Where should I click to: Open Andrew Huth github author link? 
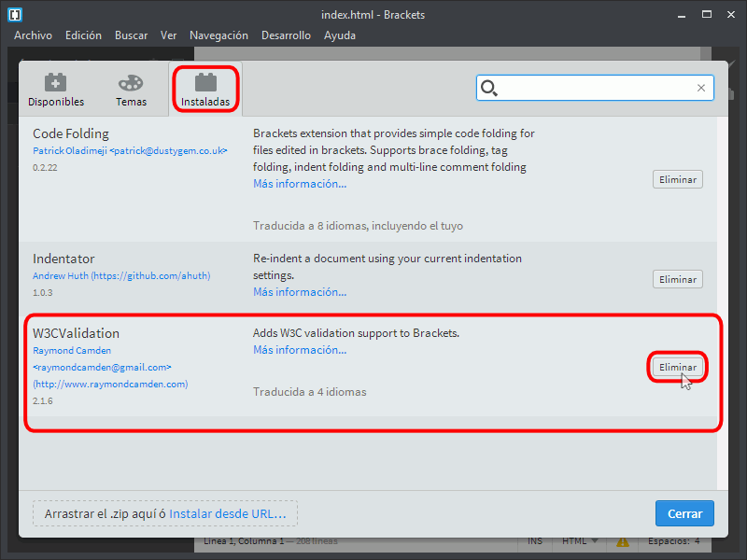click(121, 275)
